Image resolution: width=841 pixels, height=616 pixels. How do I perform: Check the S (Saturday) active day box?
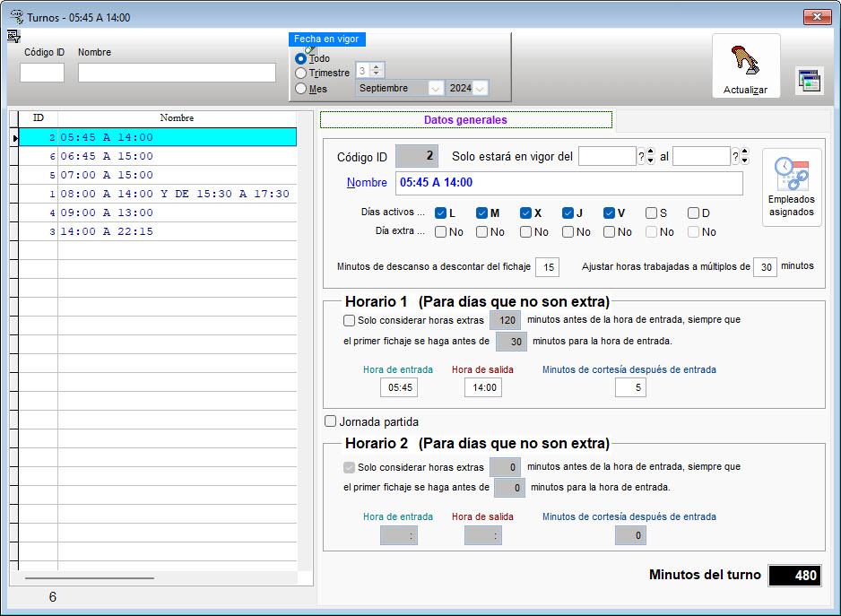652,213
